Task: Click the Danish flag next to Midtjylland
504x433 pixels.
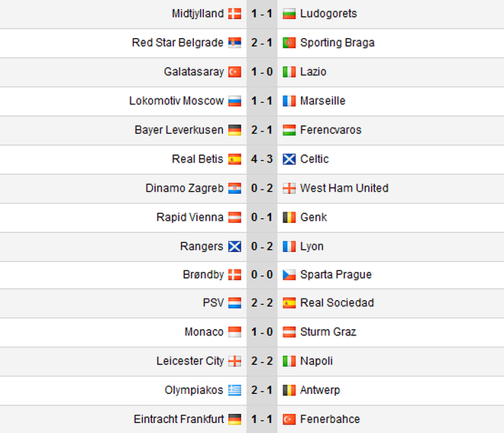Action: pos(234,14)
